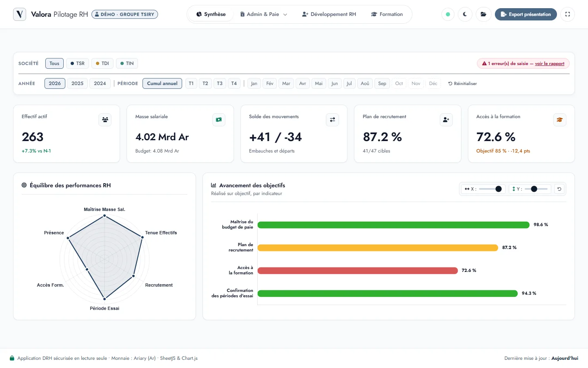This screenshot has width=588, height=368.
Task: Select the month Sep
Action: click(x=382, y=83)
